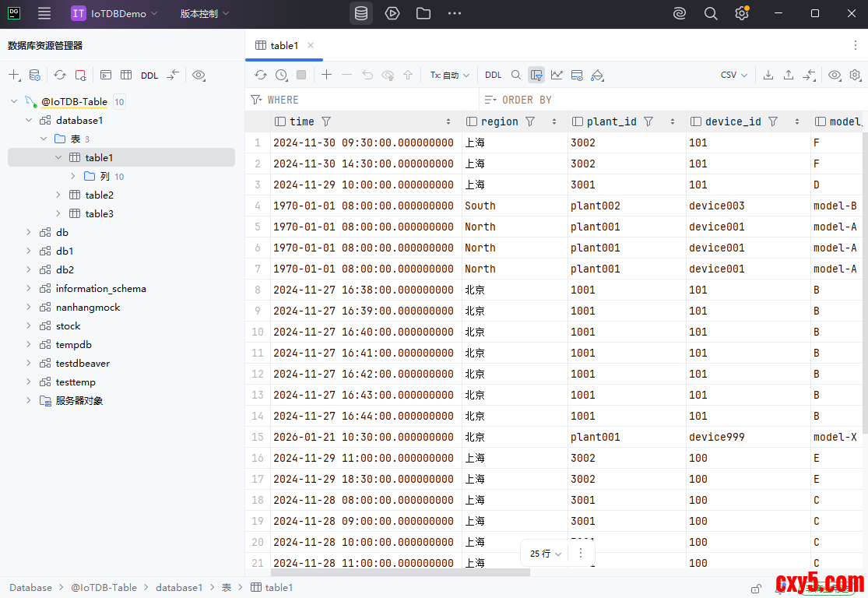Open query console from explorer toolbar
The image size is (868, 598).
tap(105, 76)
